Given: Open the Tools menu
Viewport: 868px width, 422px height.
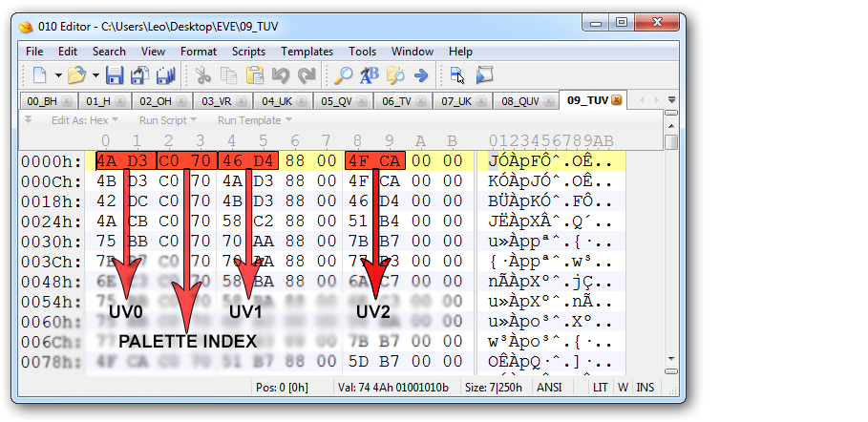Looking at the screenshot, I should click(x=363, y=52).
